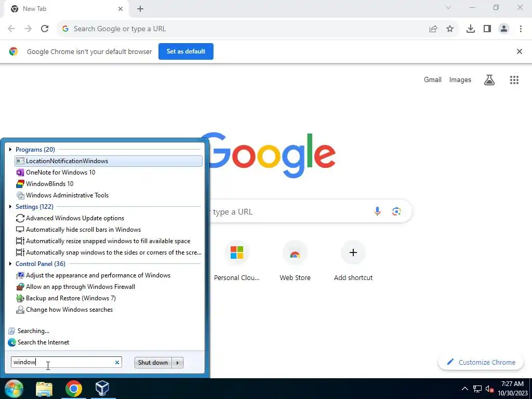Select Automatically resize snapped windows setting
The image size is (532, 399).
tap(109, 241)
